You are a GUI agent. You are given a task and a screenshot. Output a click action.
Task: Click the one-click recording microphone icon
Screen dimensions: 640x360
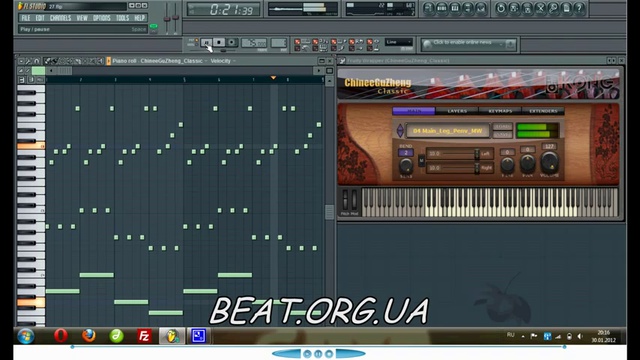[x=553, y=8]
